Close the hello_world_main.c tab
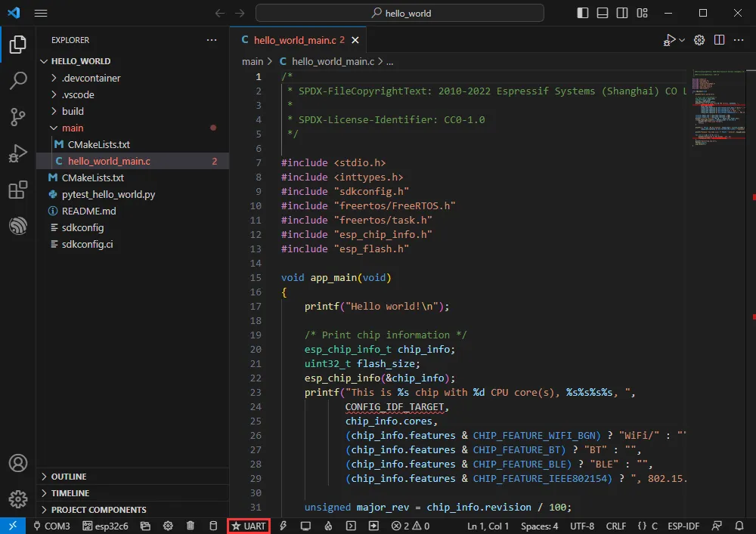756x534 pixels. [355, 40]
